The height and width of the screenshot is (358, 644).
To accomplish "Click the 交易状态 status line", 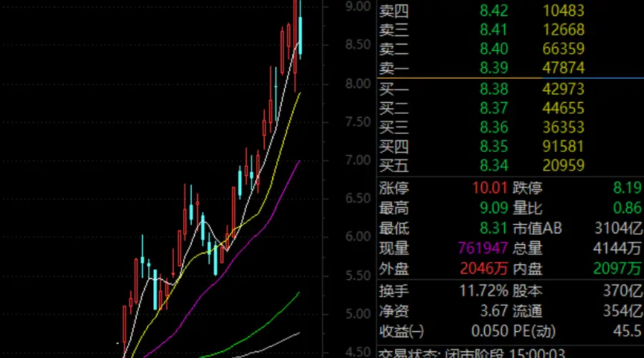I will (x=472, y=353).
